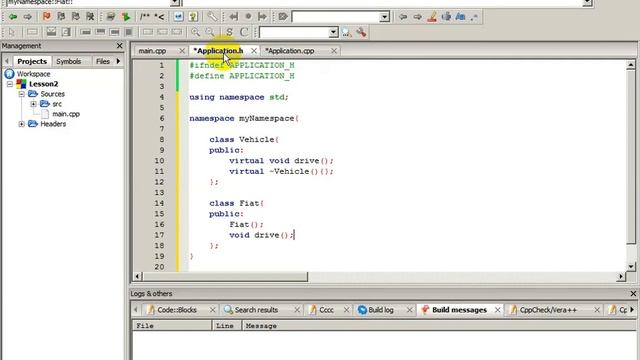Open the upper toolbar search combo dropdown arrow
Screen dimensions: 640x360
(384, 17)
